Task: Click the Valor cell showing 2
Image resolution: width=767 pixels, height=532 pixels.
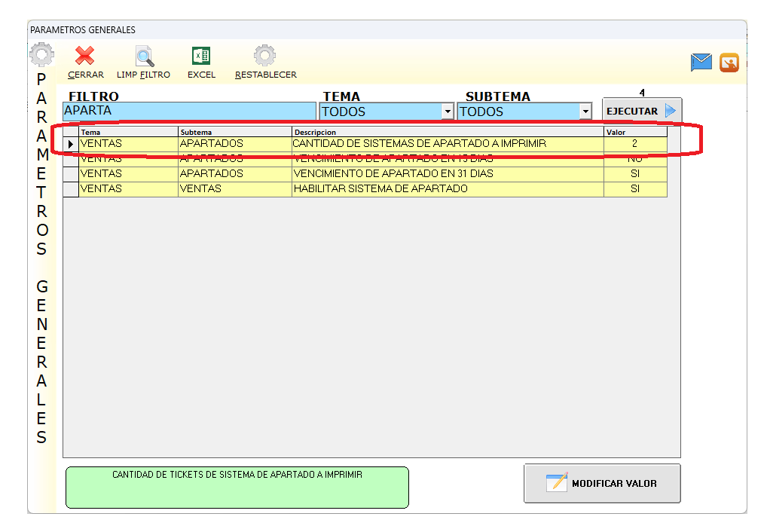Action: pos(634,143)
